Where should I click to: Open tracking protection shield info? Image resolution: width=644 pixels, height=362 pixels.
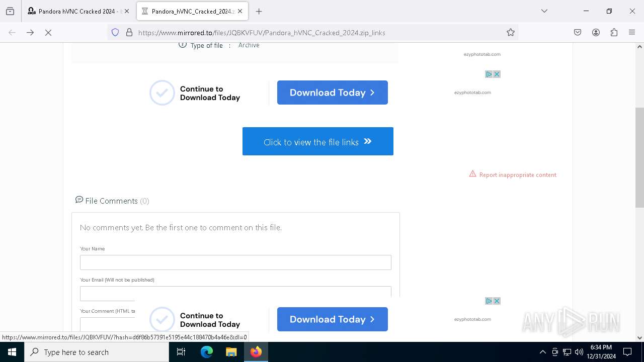click(115, 32)
